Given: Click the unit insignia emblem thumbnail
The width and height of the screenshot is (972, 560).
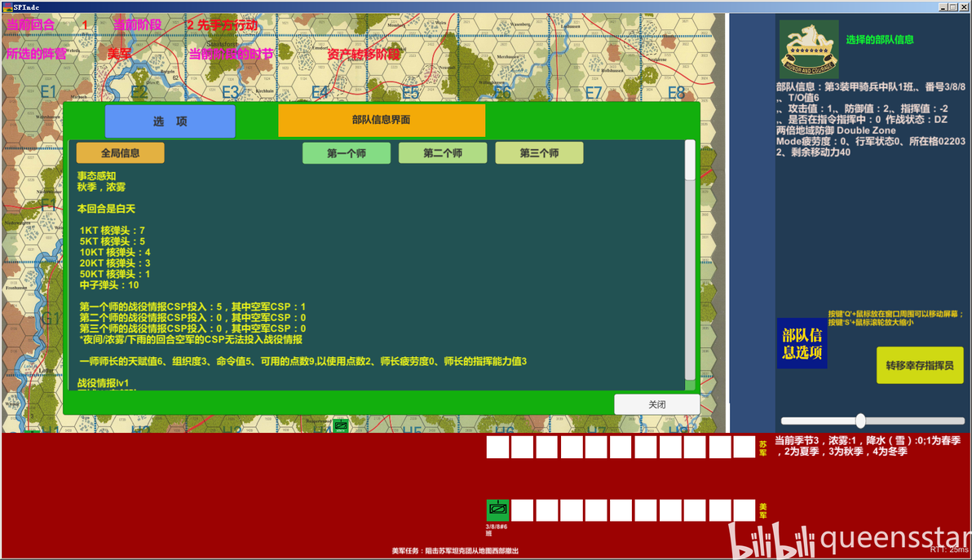Looking at the screenshot, I should point(809,49).
